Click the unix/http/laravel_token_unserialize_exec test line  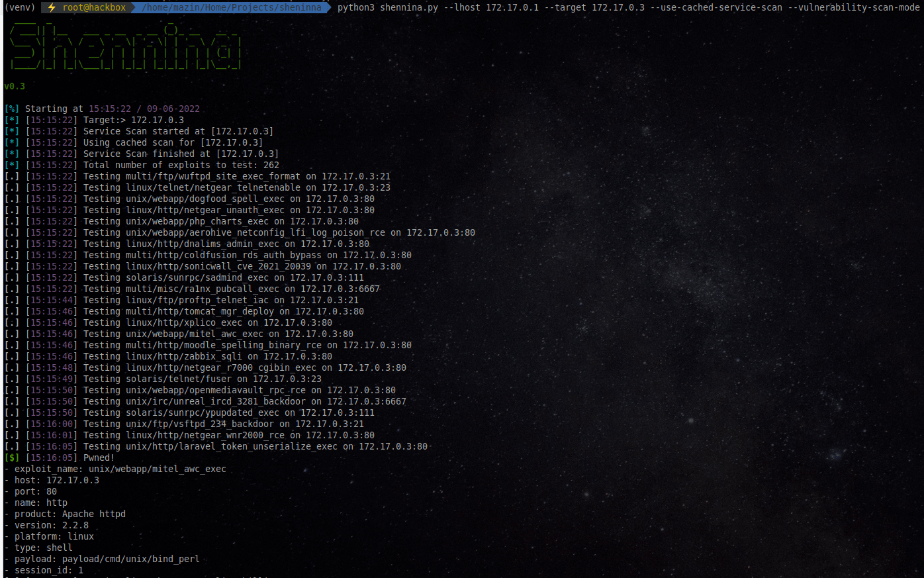click(216, 446)
